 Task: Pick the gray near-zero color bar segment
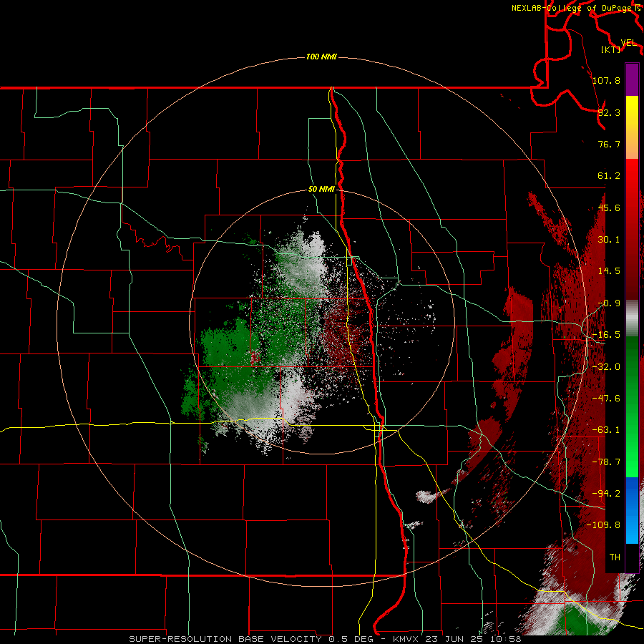(x=632, y=318)
